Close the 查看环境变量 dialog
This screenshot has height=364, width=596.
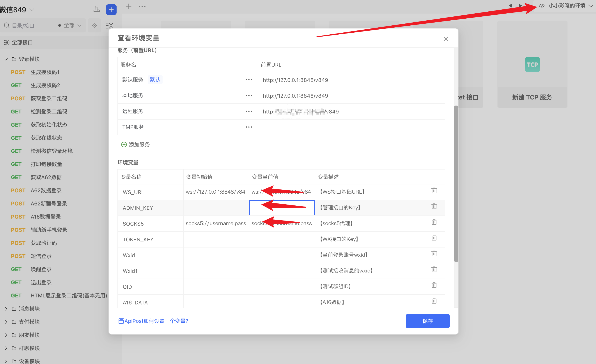446,39
